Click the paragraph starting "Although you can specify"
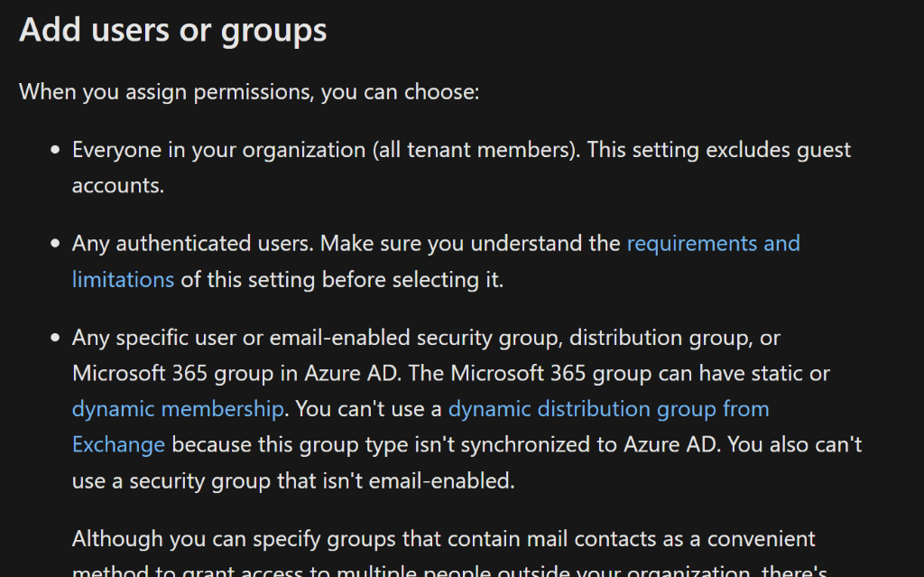Viewport: 924px width, 577px height. tap(443, 539)
